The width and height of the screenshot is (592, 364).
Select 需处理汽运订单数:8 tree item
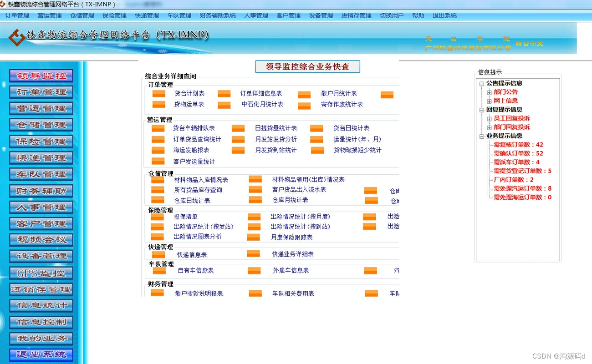(x=522, y=188)
